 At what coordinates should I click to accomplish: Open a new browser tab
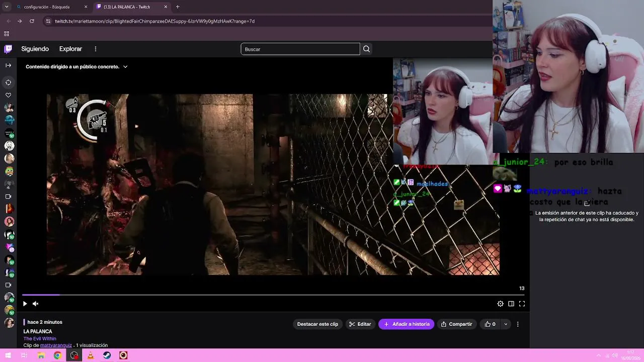(x=178, y=7)
